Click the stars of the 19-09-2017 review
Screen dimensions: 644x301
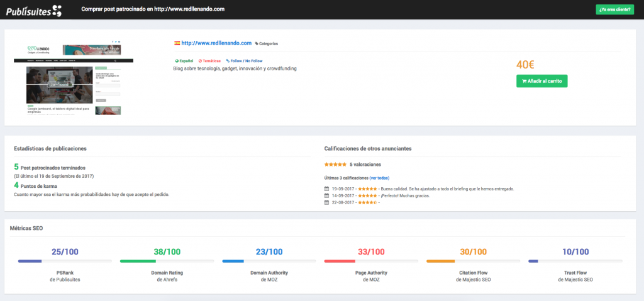pyautogui.click(x=367, y=189)
